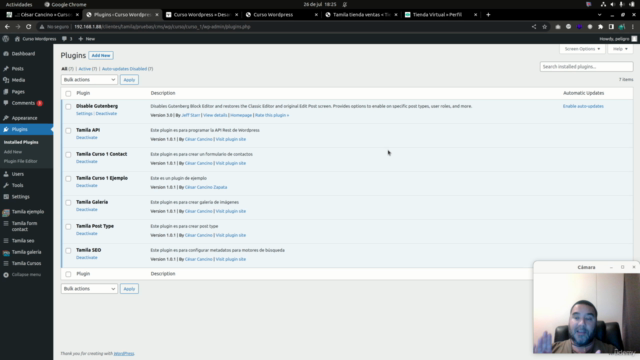640x360 pixels.
Task: Open Chrome's three-dot menu
Action: 633,27
